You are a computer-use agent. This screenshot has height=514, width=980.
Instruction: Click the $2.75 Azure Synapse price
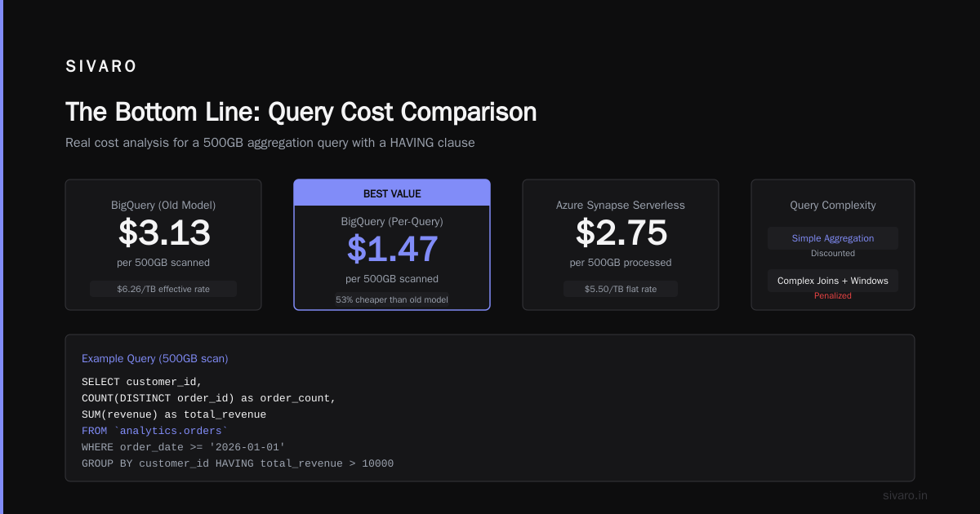(621, 233)
